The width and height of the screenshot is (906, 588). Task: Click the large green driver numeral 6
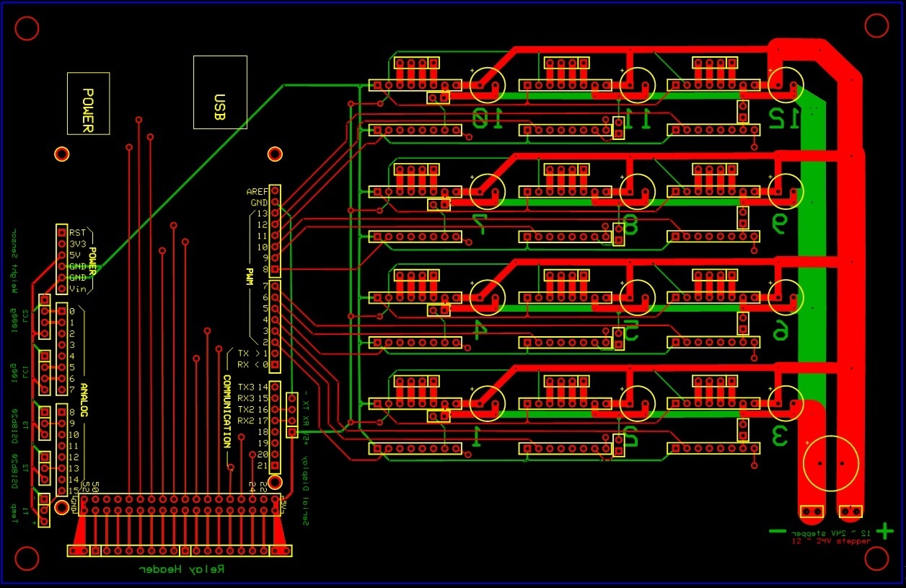coord(780,330)
